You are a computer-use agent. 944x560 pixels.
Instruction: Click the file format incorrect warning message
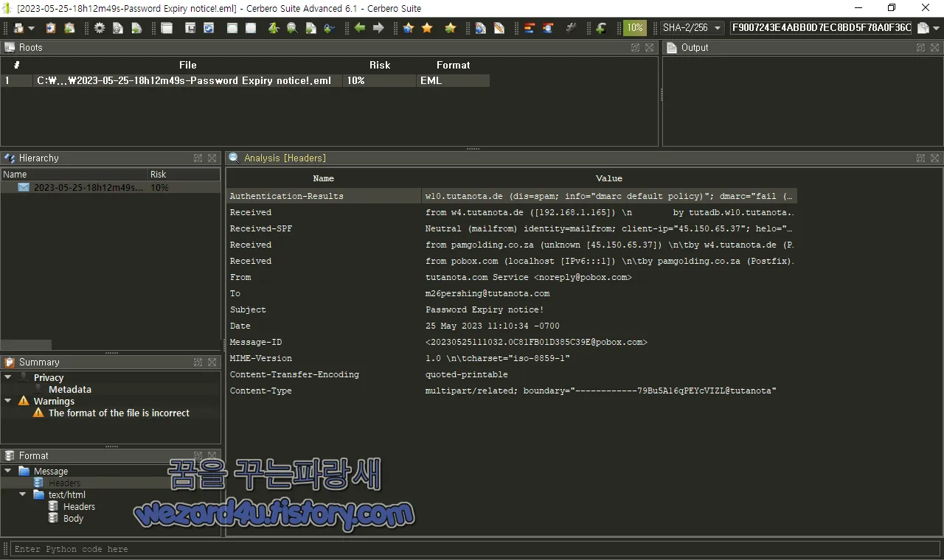click(x=118, y=413)
